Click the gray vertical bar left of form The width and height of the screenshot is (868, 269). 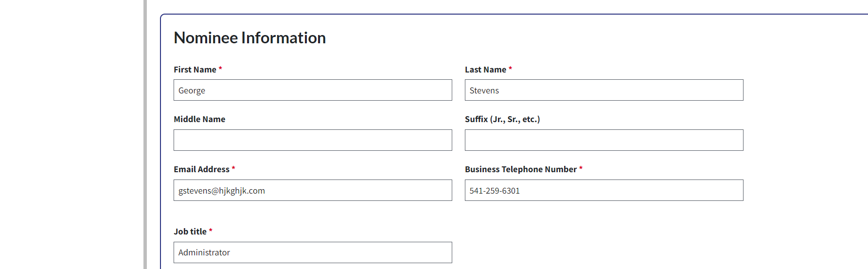point(145,134)
